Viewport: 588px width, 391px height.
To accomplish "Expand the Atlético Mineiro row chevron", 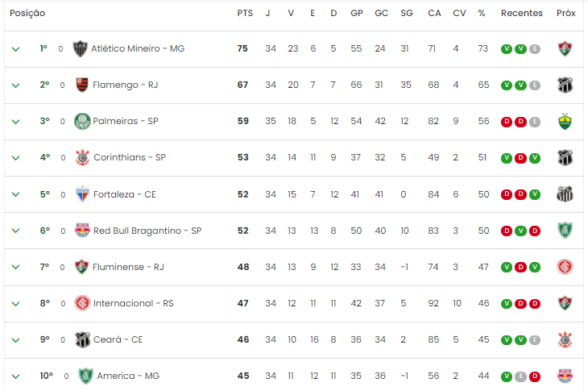I will 15,49.
